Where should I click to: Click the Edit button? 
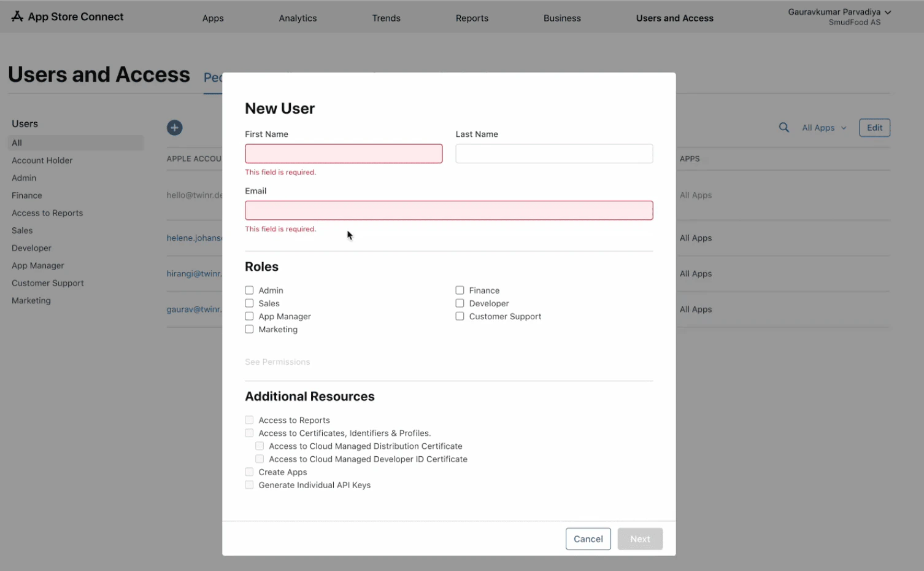874,128
